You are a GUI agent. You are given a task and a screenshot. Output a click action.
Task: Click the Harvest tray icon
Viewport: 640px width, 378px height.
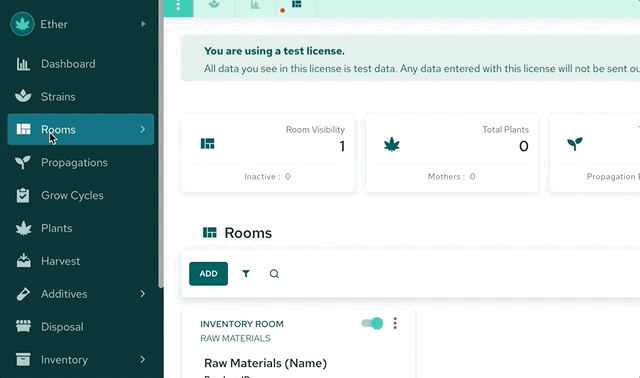pos(23,260)
